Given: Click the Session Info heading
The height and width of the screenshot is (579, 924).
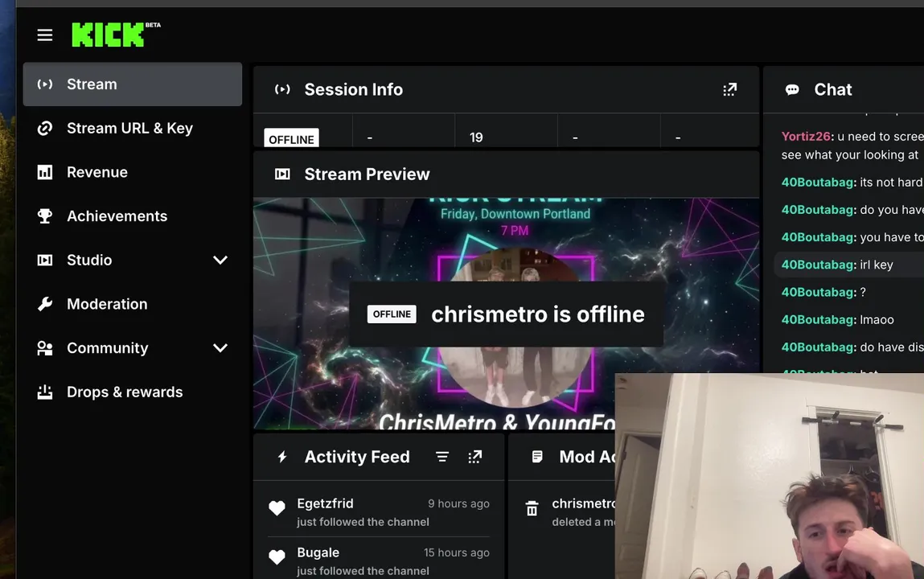Looking at the screenshot, I should pyautogui.click(x=354, y=89).
